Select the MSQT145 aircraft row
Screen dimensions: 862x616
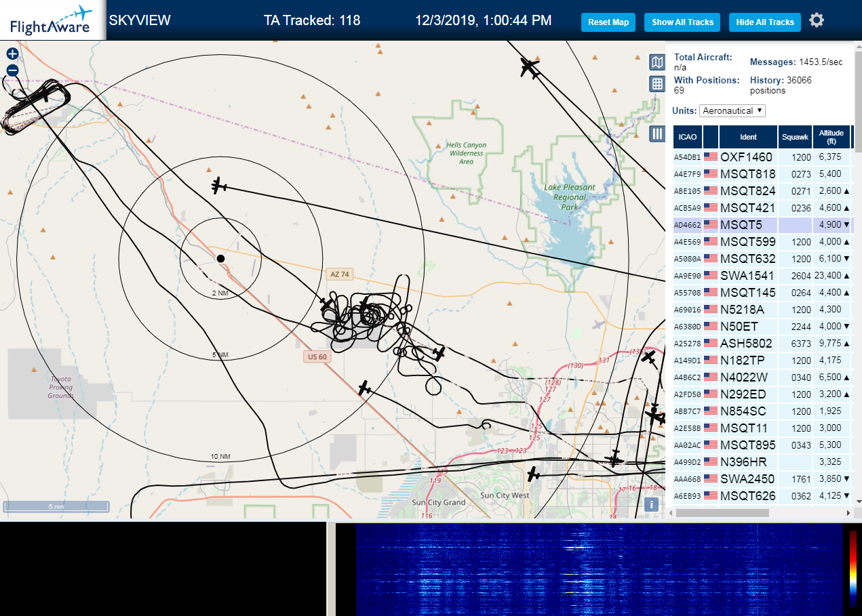(x=762, y=293)
